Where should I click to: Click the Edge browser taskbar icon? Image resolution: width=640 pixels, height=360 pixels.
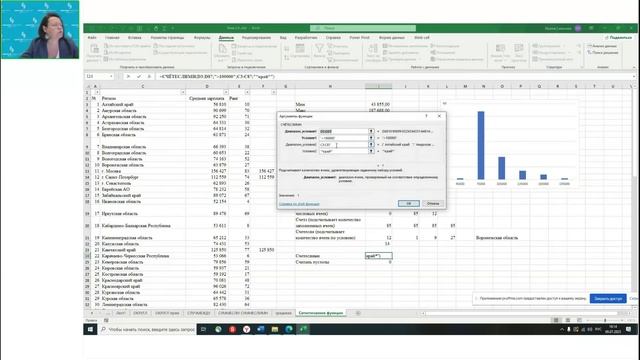(x=289, y=329)
